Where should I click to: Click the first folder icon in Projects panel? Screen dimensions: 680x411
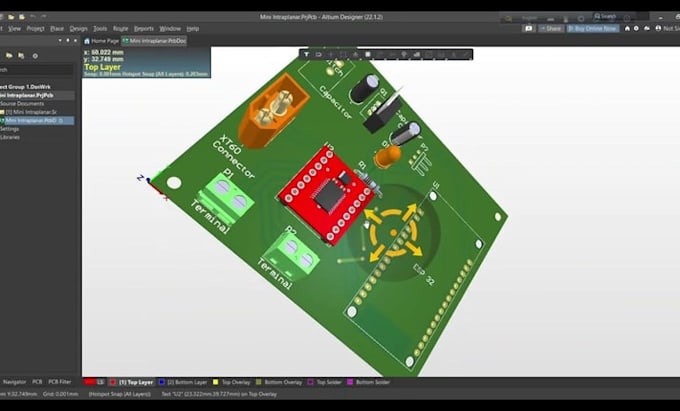click(9, 55)
